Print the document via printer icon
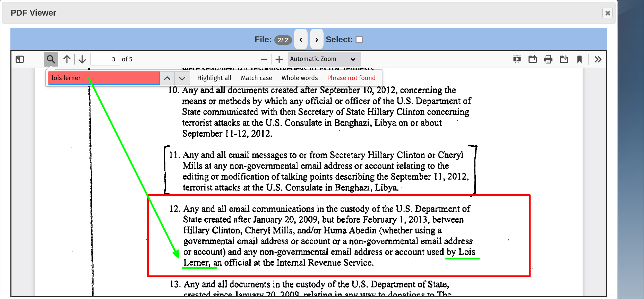Screen dimensions: 644x299 [548, 59]
